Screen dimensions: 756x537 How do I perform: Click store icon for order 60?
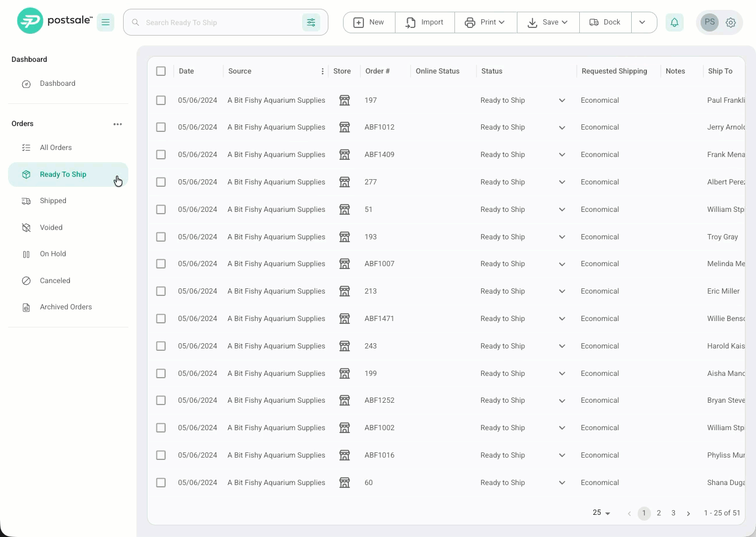point(345,483)
